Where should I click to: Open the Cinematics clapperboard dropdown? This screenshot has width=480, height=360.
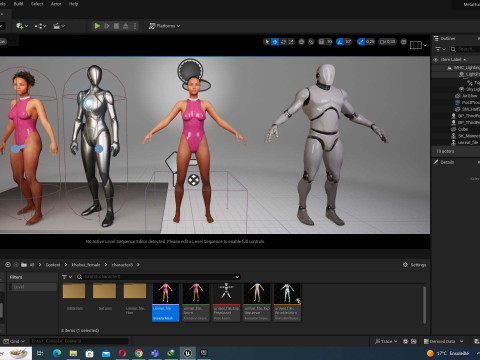[x=59, y=26]
